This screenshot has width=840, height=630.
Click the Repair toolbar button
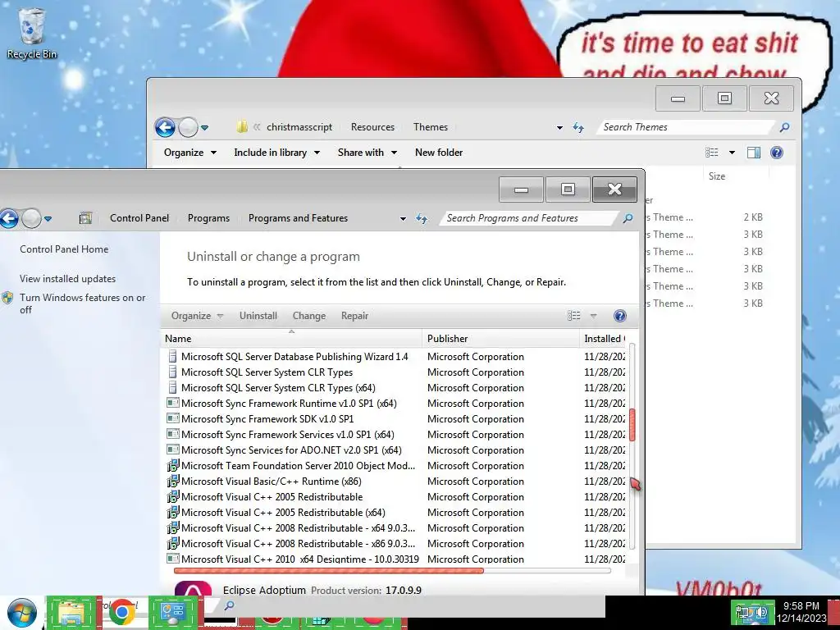coord(354,316)
